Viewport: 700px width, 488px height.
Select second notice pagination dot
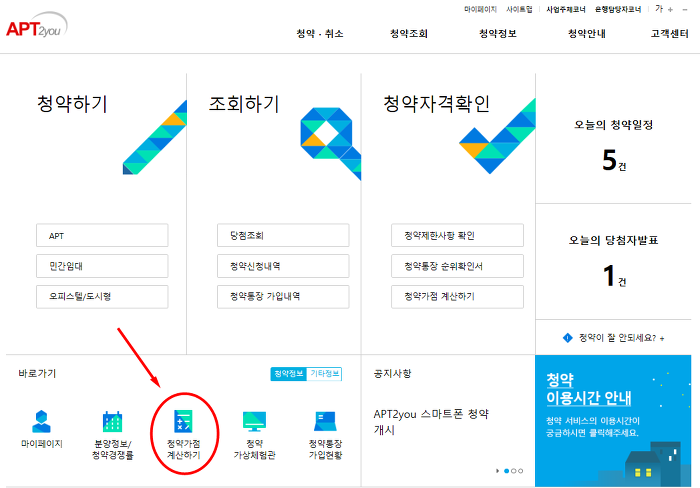tap(513, 471)
